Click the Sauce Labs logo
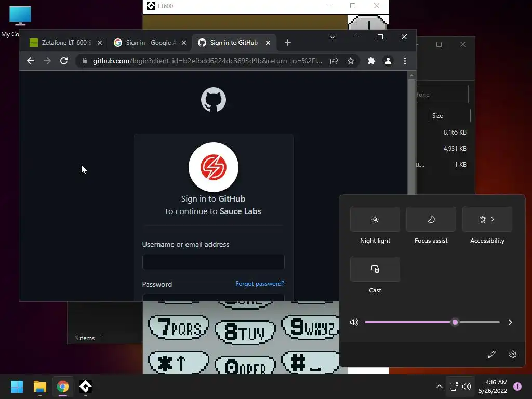The height and width of the screenshot is (399, 532). tap(214, 167)
